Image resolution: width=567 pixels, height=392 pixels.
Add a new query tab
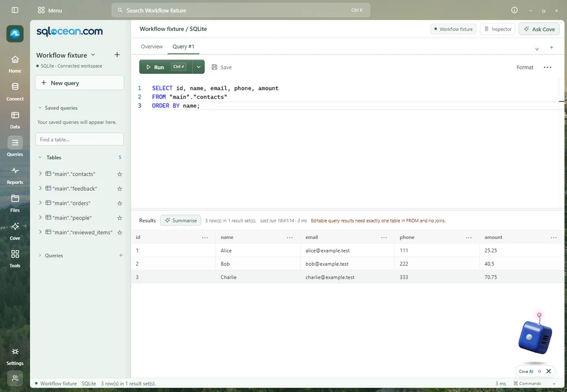point(552,47)
